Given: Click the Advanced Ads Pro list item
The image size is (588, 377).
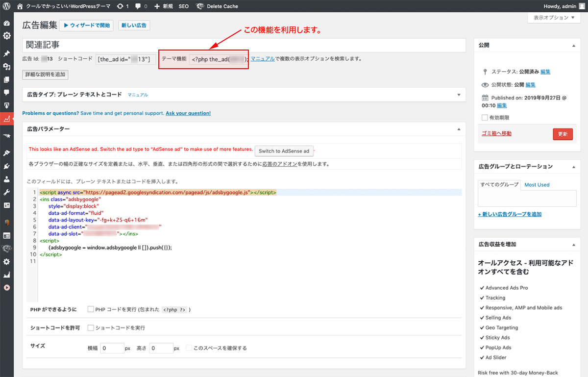Looking at the screenshot, I should tap(507, 288).
